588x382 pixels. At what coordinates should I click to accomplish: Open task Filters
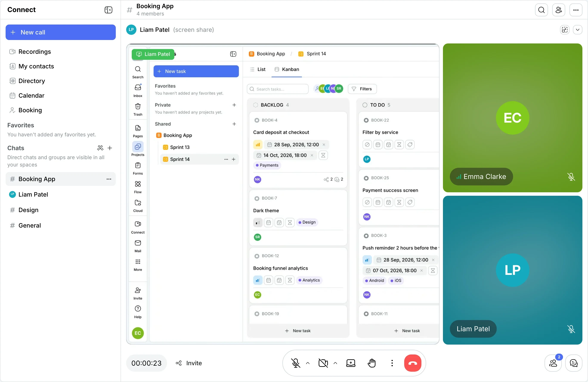[362, 89]
